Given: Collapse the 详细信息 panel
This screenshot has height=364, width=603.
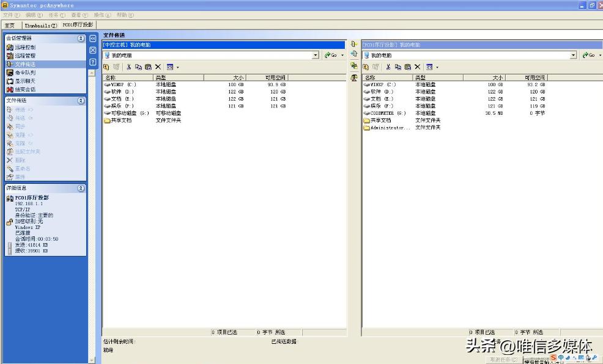Looking at the screenshot, I should point(81,189).
